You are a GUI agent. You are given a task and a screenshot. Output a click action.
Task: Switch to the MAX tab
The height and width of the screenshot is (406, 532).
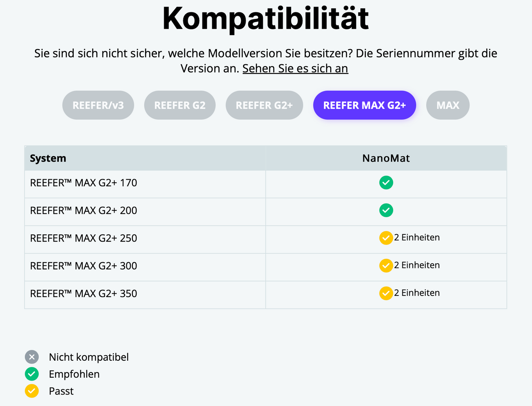pyautogui.click(x=448, y=105)
